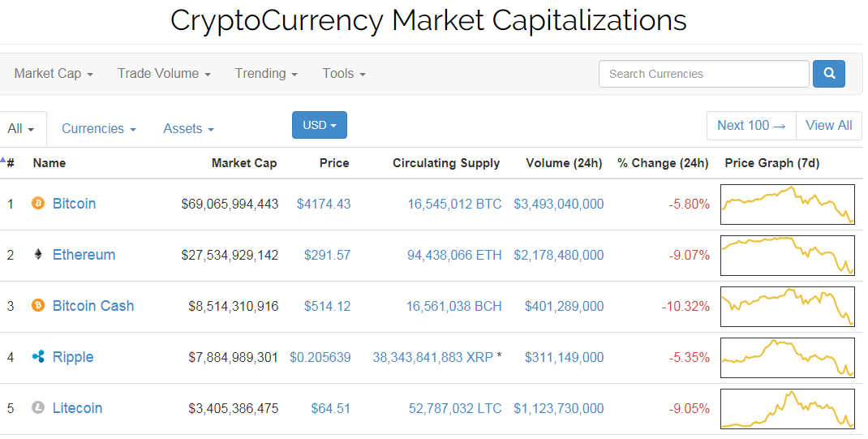The width and height of the screenshot is (868, 439).
Task: Focus the Search Currencies field
Action: [703, 74]
